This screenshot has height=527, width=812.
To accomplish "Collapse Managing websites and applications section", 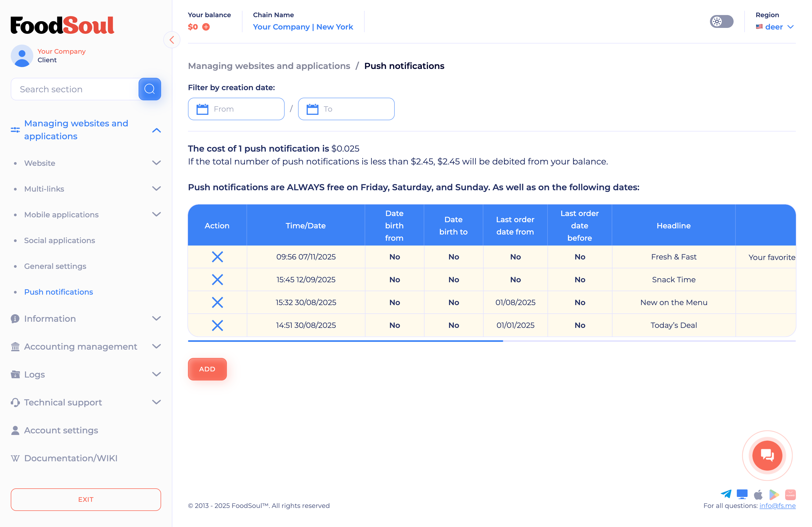I will [156, 130].
